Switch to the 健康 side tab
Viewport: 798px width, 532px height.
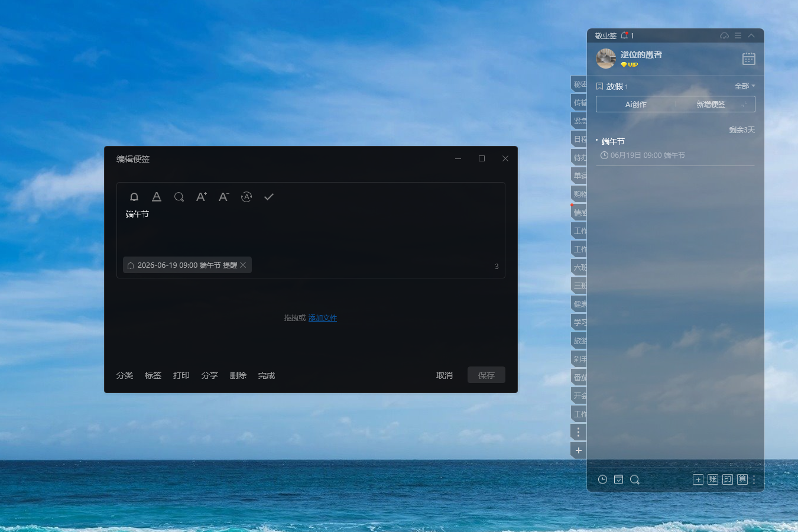pyautogui.click(x=579, y=304)
